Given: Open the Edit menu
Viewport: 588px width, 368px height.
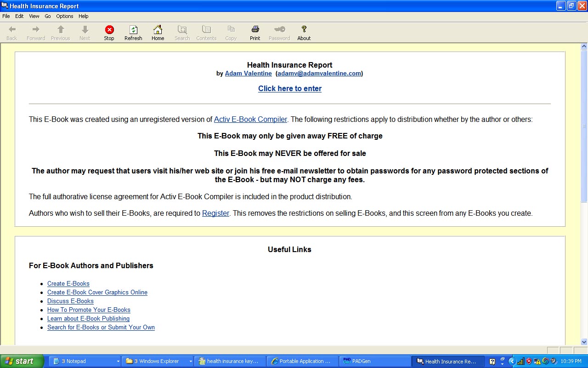Looking at the screenshot, I should (19, 16).
